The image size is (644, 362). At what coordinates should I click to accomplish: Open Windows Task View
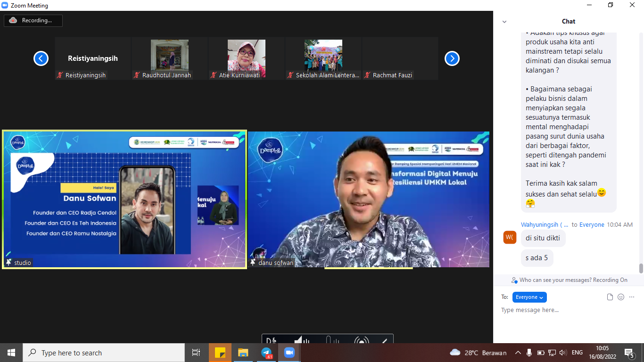click(x=196, y=353)
